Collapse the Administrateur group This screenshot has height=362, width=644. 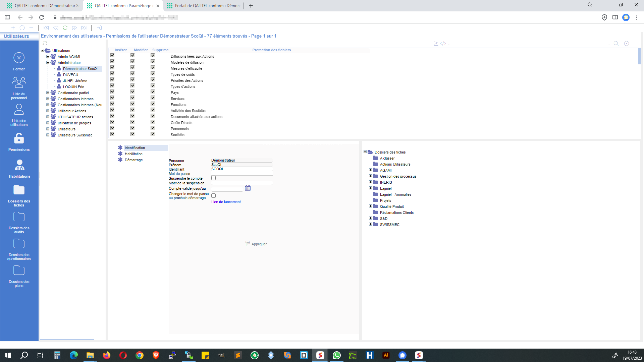click(48, 62)
